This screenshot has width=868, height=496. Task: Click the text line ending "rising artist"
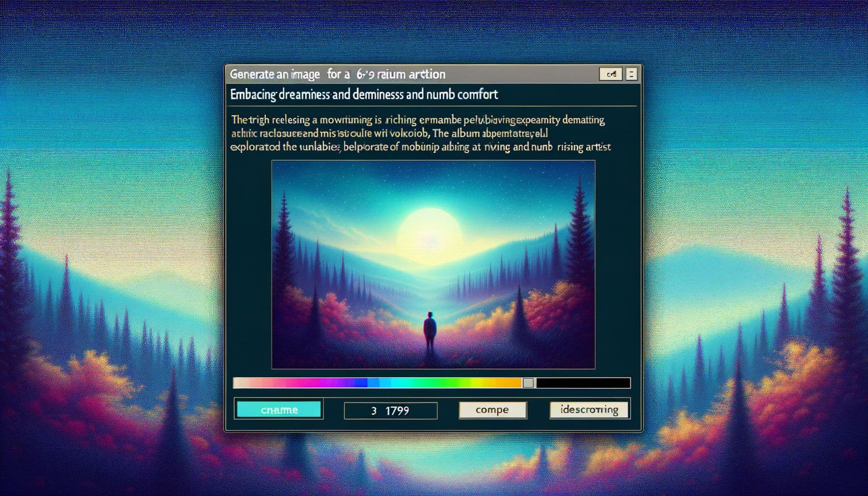click(x=420, y=147)
